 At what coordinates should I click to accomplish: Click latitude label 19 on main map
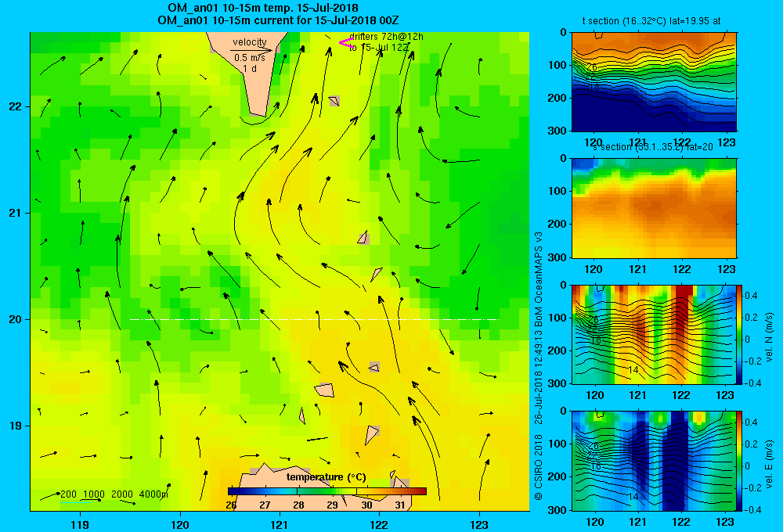[15, 426]
